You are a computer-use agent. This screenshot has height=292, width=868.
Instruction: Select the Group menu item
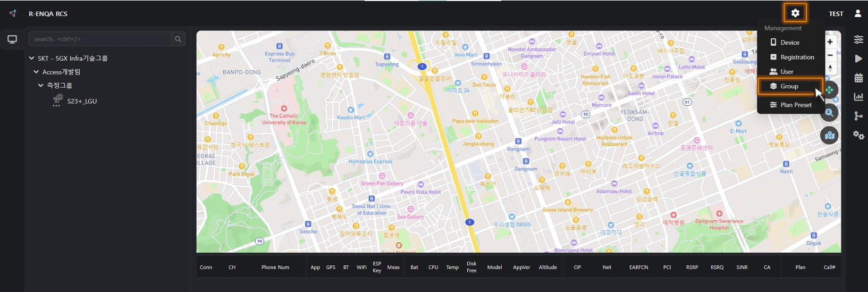click(789, 86)
